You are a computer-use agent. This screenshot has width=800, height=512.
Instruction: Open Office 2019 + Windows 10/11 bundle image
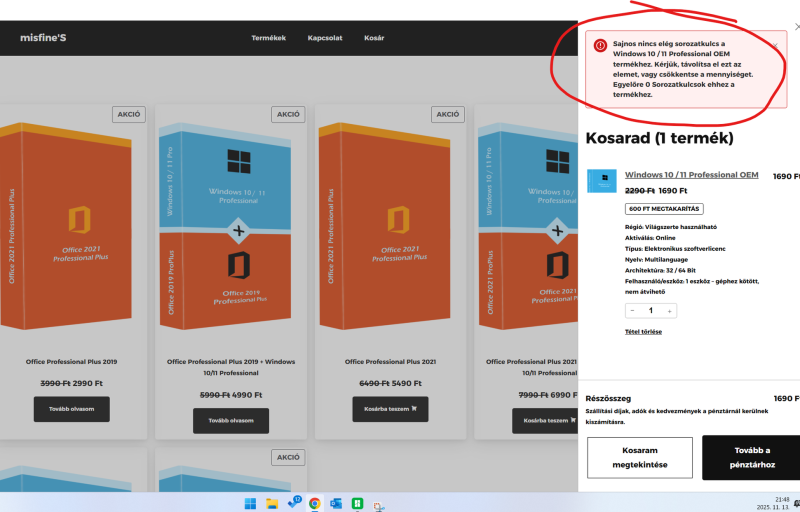[x=225, y=226]
